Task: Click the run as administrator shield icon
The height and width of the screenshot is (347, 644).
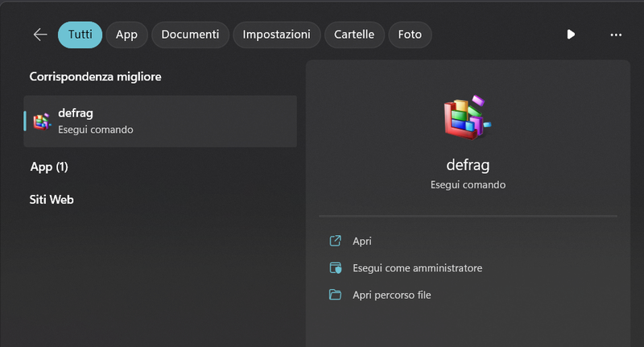Action: [x=336, y=268]
